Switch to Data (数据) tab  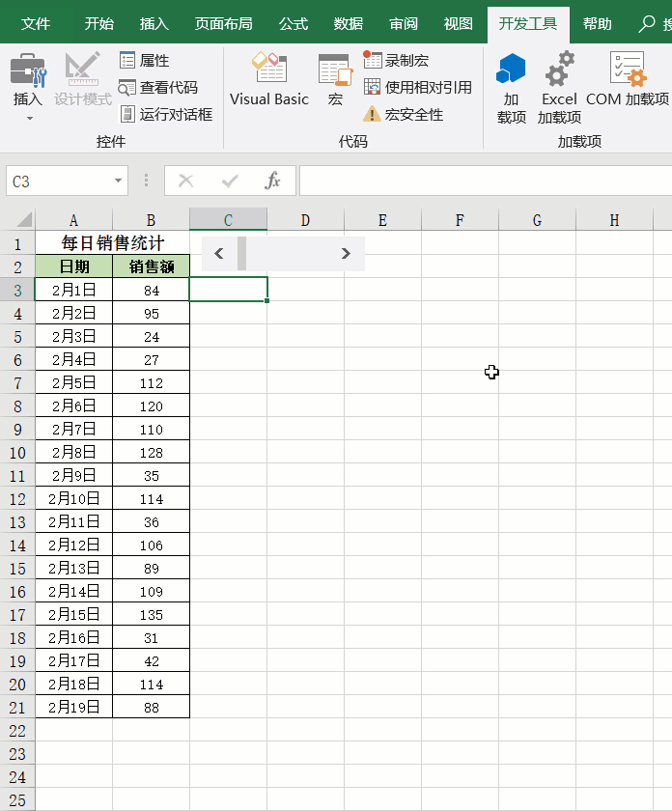click(x=349, y=23)
